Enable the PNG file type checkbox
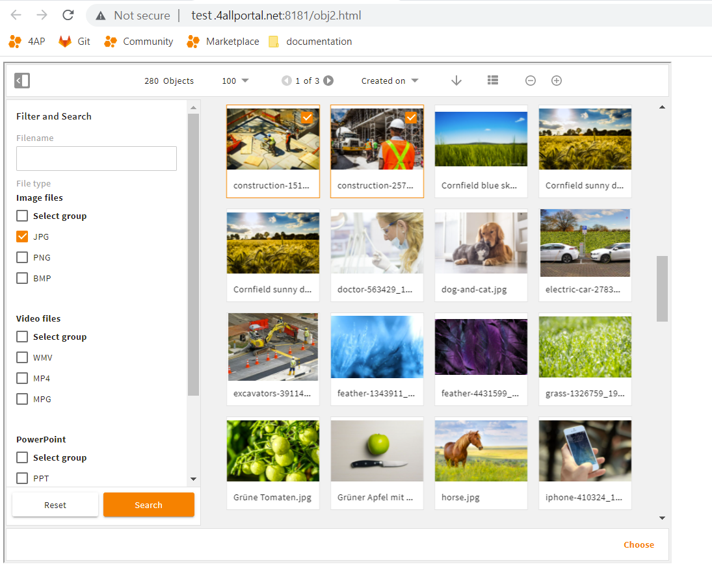The image size is (712, 588). pos(22,258)
